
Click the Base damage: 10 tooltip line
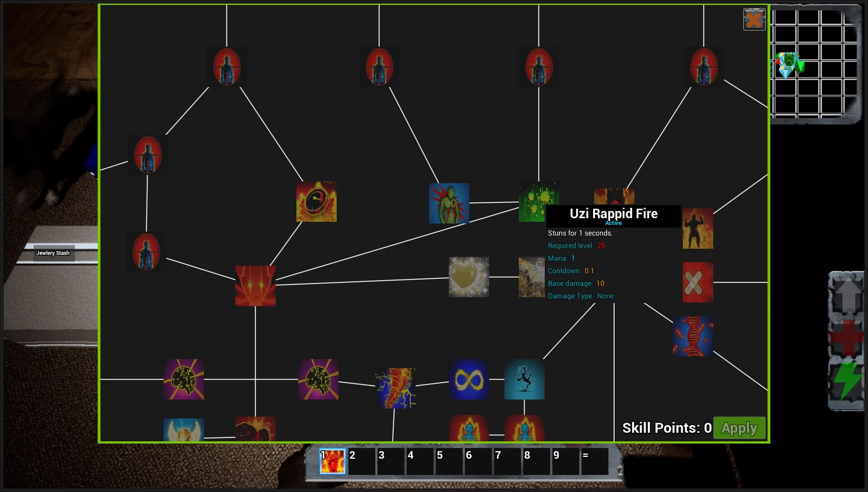(576, 283)
